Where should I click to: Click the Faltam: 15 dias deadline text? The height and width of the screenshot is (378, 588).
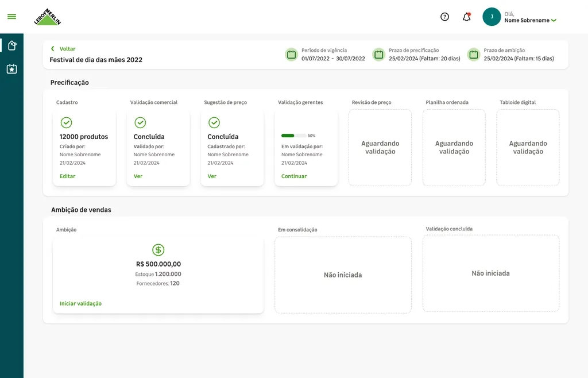pyautogui.click(x=534, y=59)
